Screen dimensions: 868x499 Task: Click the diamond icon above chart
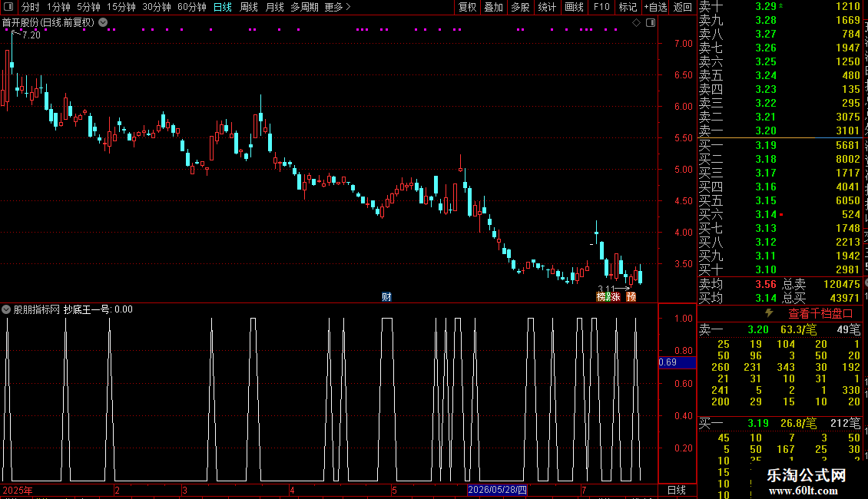[x=637, y=23]
